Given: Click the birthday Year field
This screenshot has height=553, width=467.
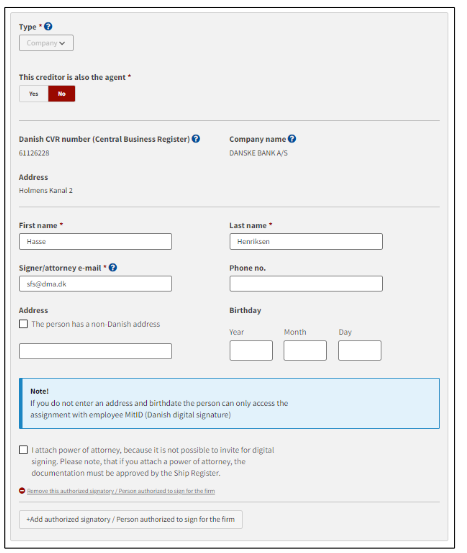Looking at the screenshot, I should click(x=251, y=351).
